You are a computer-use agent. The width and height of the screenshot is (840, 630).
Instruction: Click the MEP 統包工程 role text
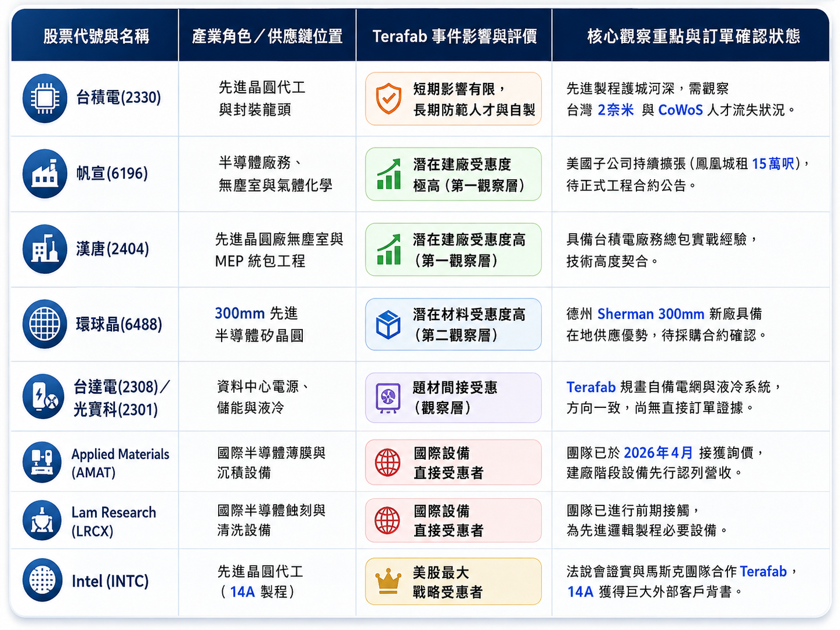coord(260,261)
